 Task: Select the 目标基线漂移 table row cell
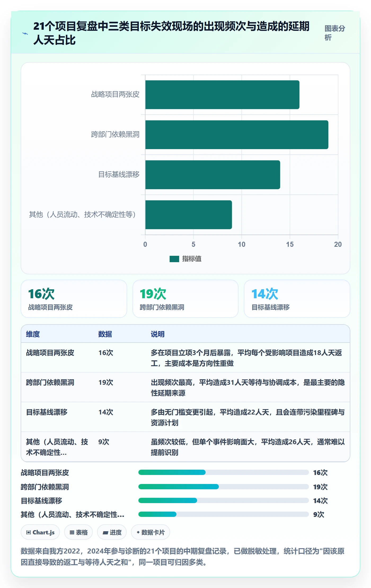(x=47, y=412)
